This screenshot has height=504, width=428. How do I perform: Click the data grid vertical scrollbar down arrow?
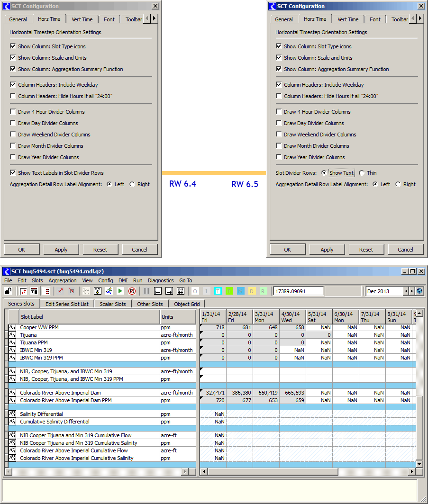[x=419, y=464]
